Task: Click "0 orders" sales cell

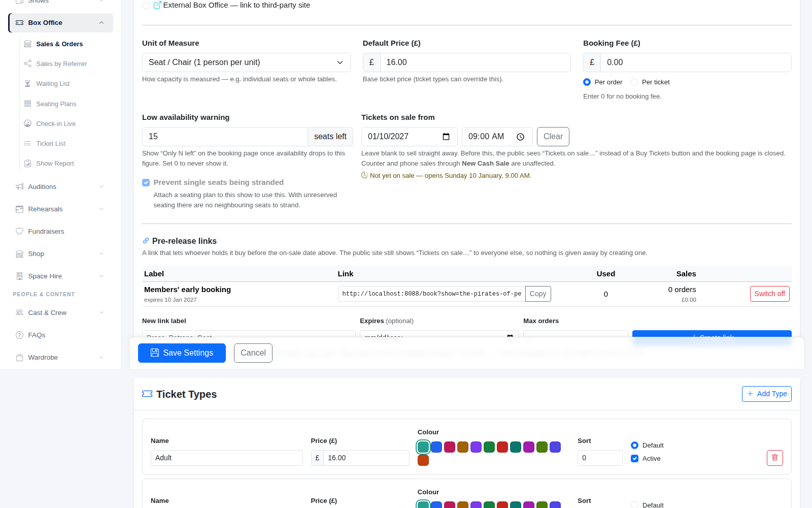Action: point(682,290)
